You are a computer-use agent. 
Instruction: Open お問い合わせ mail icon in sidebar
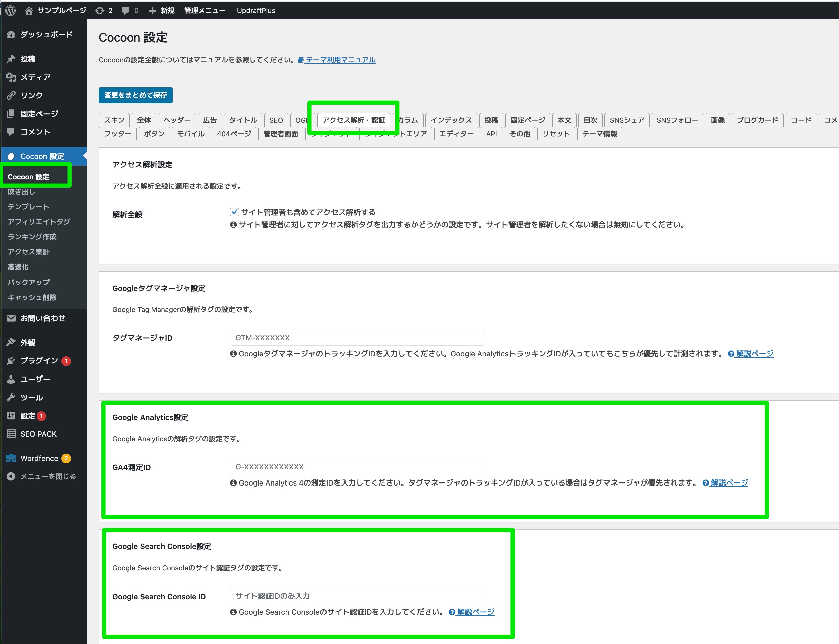(11, 318)
